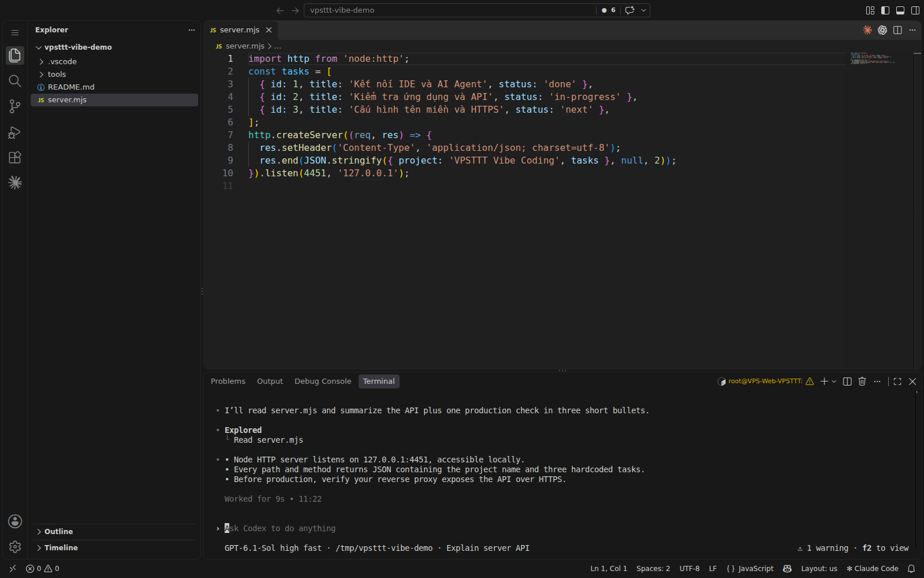Split the editor to the right
This screenshot has width=924, height=578.
tap(897, 30)
